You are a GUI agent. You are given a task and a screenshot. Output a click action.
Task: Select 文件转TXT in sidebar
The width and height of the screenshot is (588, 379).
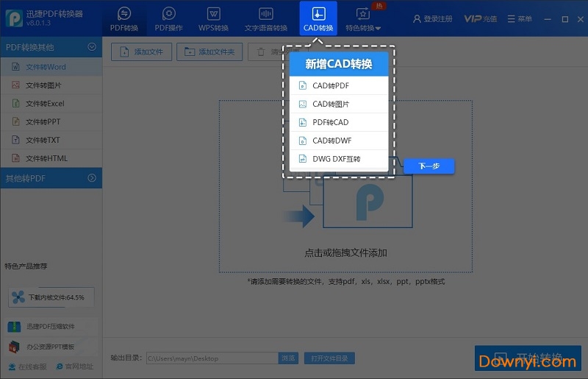[x=51, y=140]
